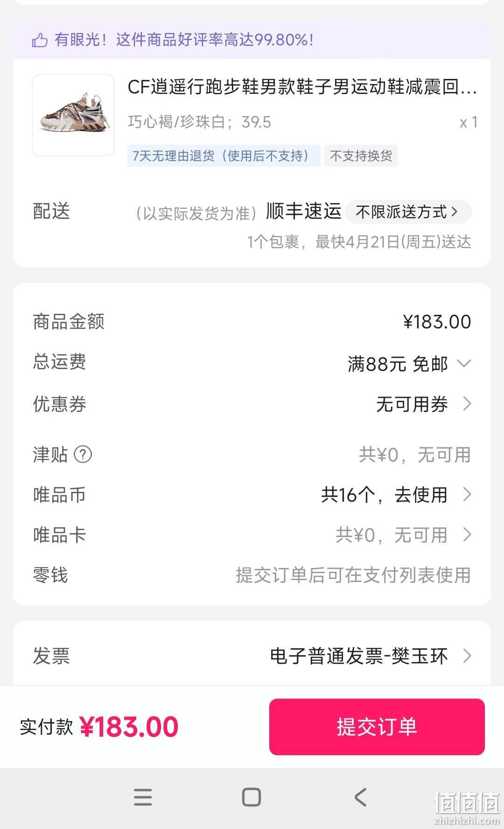Open the 发票 invoice settings chevron
This screenshot has height=829, width=504.
click(467, 656)
